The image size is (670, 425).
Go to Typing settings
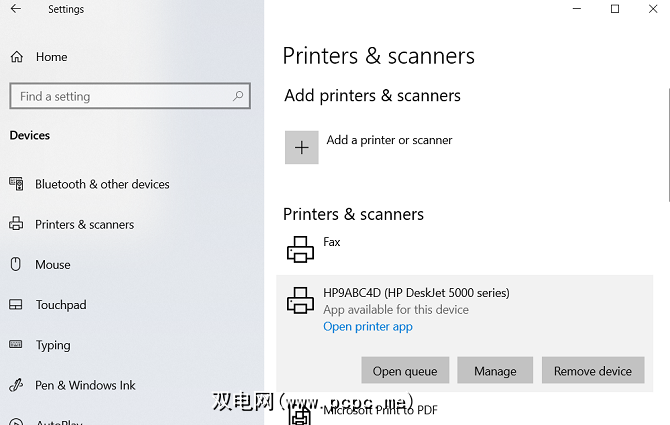53,345
